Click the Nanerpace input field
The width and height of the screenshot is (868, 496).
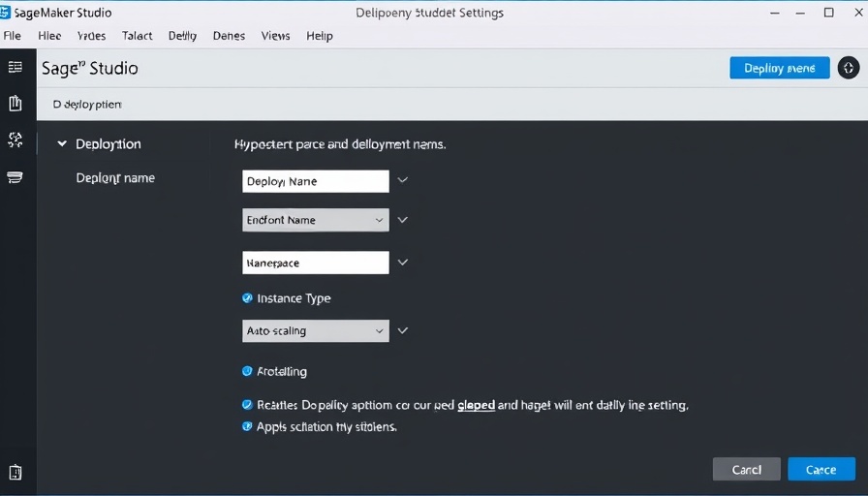316,263
